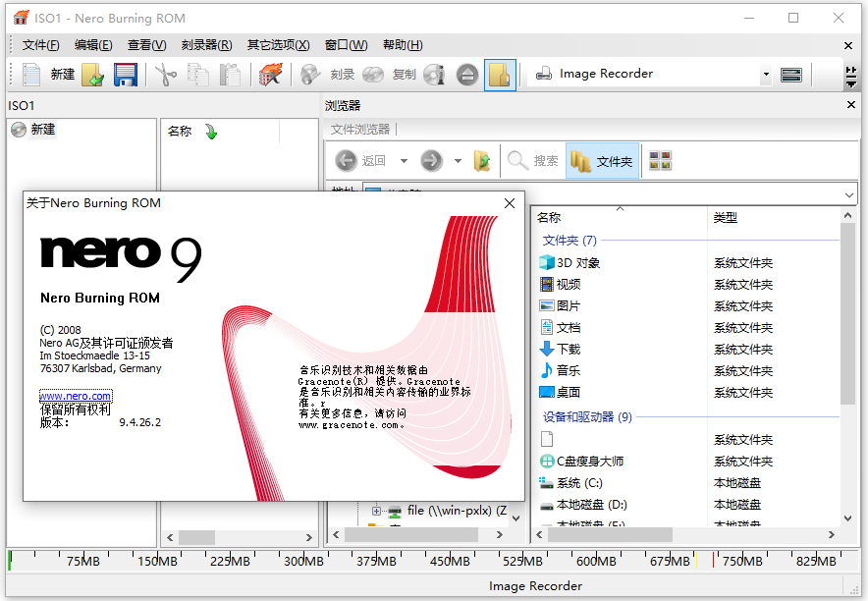Click the Save compilation floppy disk icon
868x601 pixels.
pos(125,75)
